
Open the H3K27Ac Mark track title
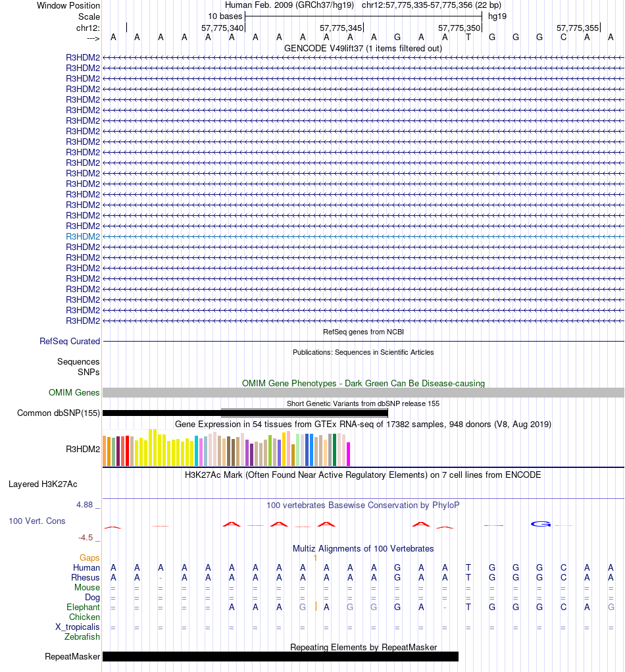[363, 475]
